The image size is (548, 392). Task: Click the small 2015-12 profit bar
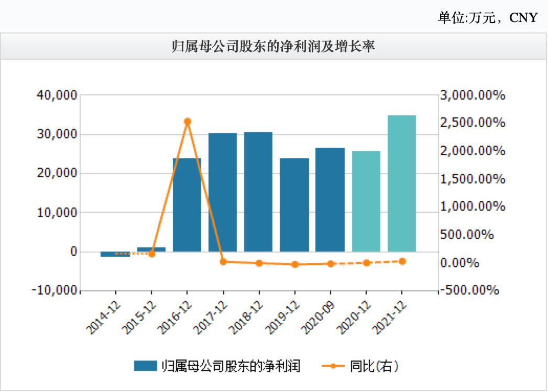[x=151, y=249]
